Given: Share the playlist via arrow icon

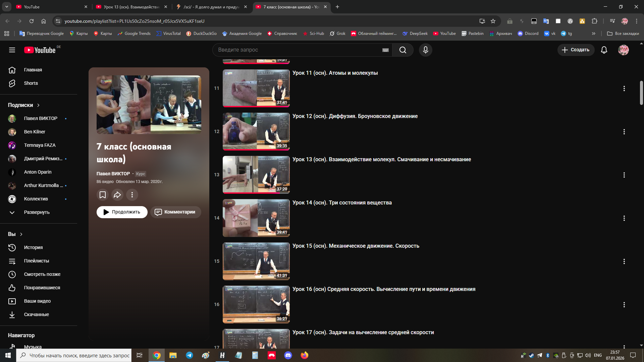Looking at the screenshot, I should pos(117,195).
